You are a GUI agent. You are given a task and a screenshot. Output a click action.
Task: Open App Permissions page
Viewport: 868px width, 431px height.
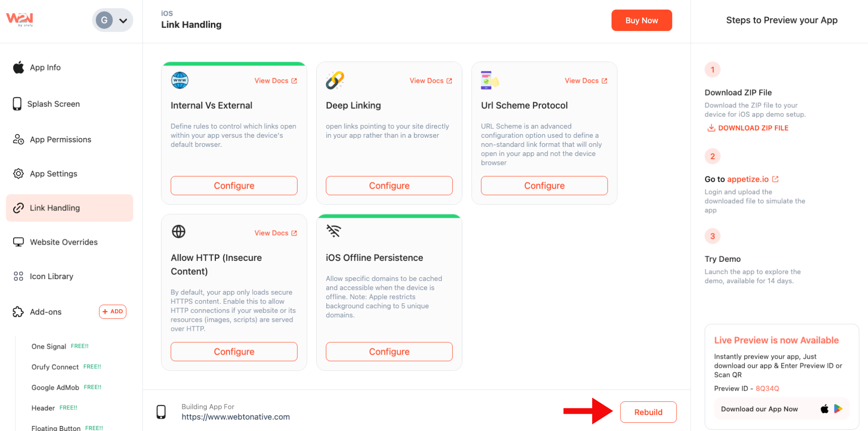60,140
